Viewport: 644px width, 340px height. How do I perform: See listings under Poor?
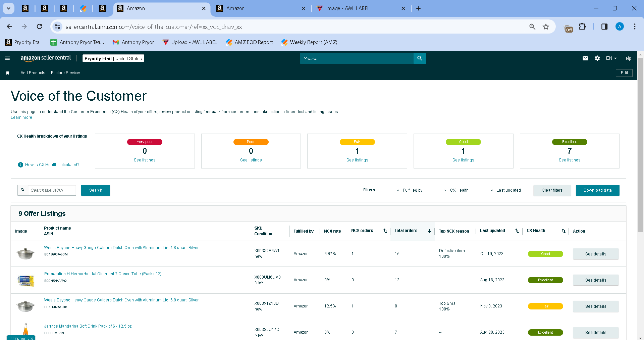[251, 160]
